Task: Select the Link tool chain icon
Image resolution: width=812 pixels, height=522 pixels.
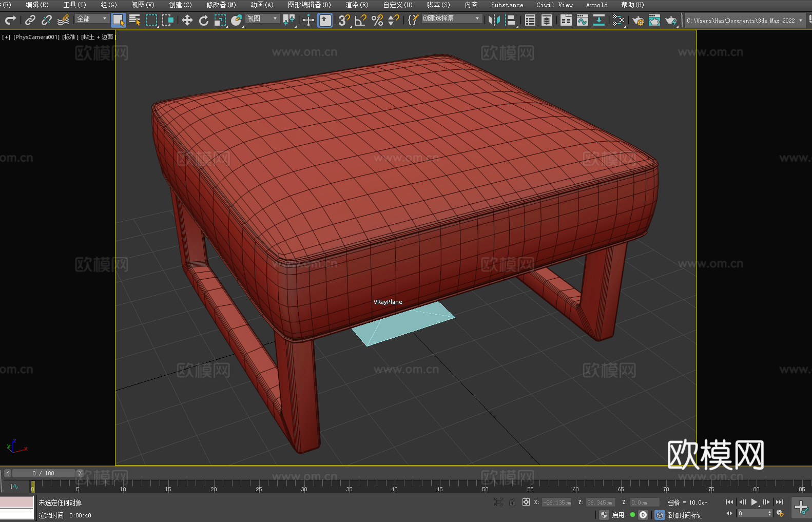Action: tap(30, 20)
